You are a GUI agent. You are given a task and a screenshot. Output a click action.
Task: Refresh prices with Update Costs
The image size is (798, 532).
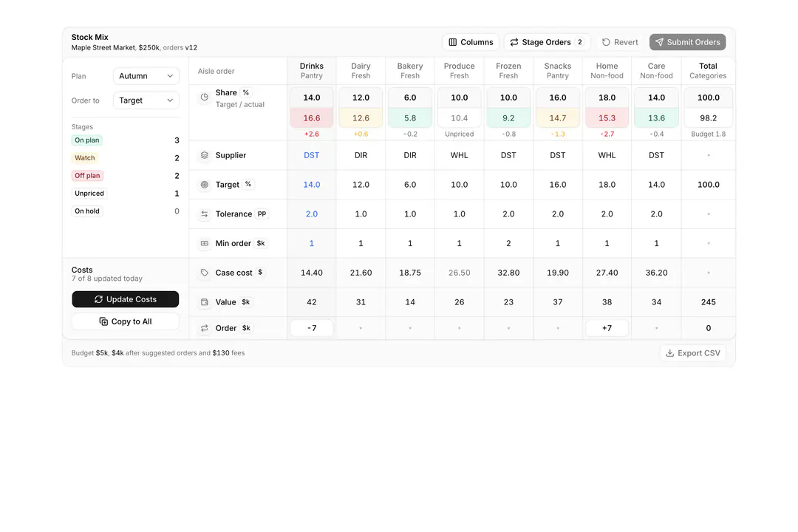pos(125,299)
